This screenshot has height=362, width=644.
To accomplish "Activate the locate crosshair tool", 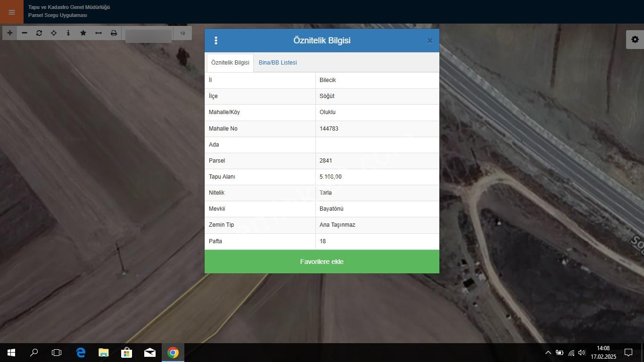I will pos(54,33).
